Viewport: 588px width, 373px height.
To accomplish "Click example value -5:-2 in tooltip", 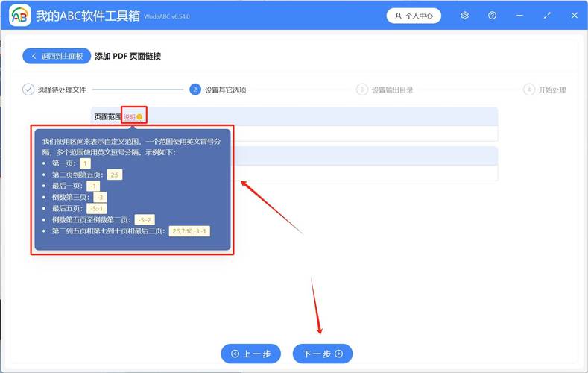I will 145,220.
